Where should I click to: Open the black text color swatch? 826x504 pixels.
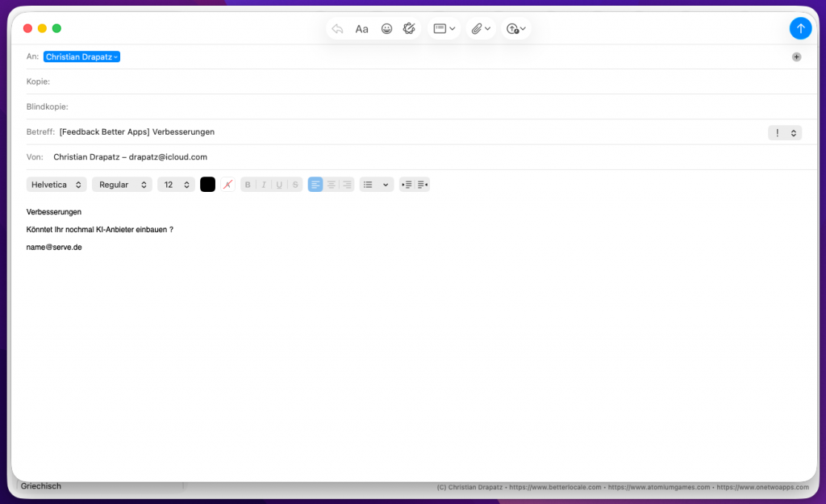[x=207, y=185]
